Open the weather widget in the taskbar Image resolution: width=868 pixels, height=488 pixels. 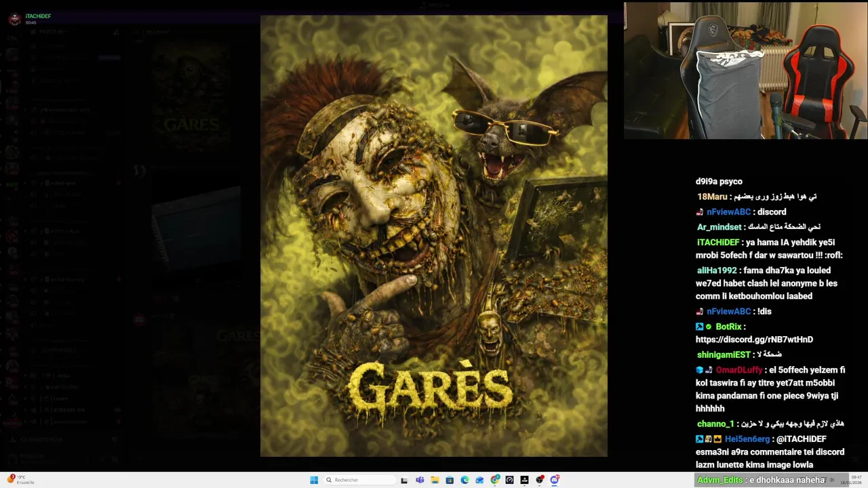[20, 480]
